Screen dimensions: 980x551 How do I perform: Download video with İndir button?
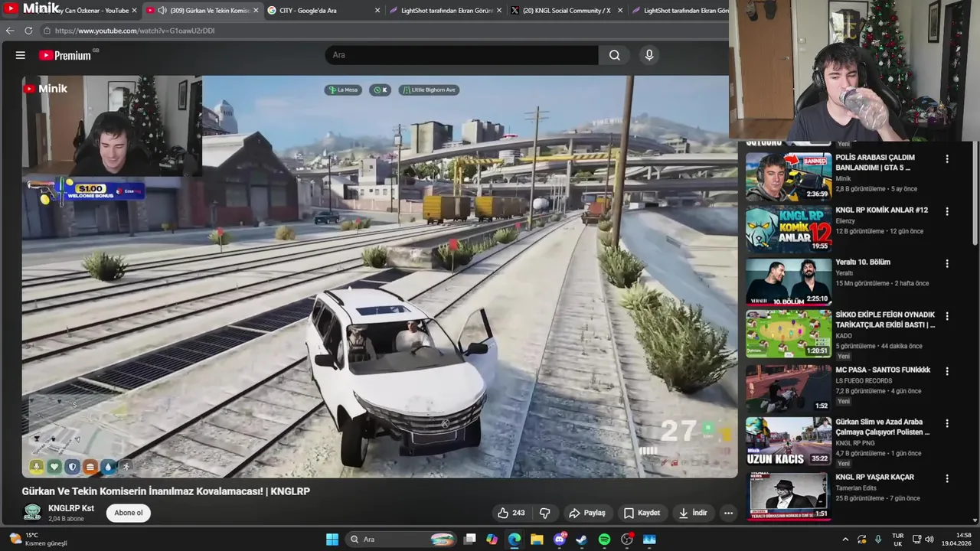pos(693,513)
